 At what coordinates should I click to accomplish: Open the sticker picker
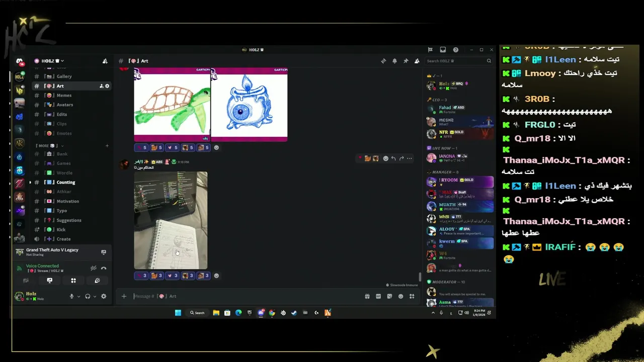pyautogui.click(x=389, y=296)
